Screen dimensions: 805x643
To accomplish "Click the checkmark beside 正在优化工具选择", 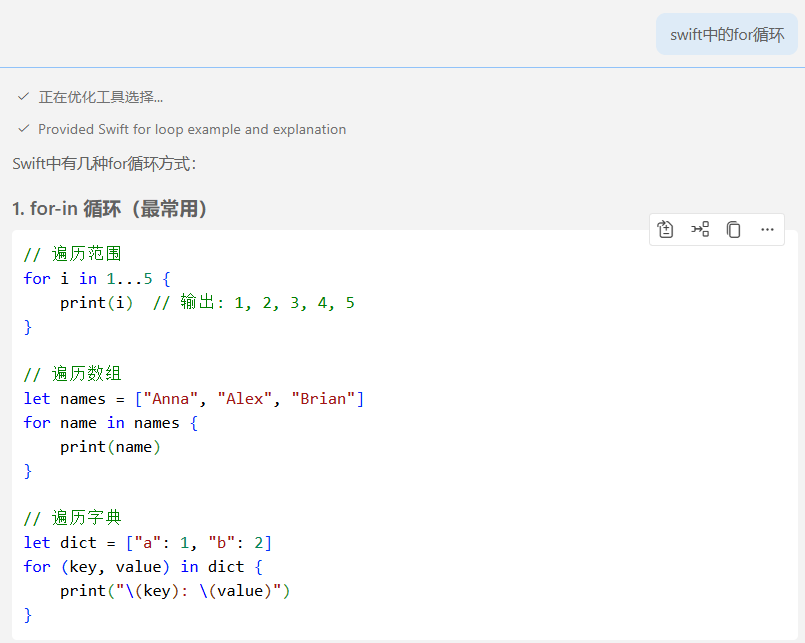I will pyautogui.click(x=23, y=97).
